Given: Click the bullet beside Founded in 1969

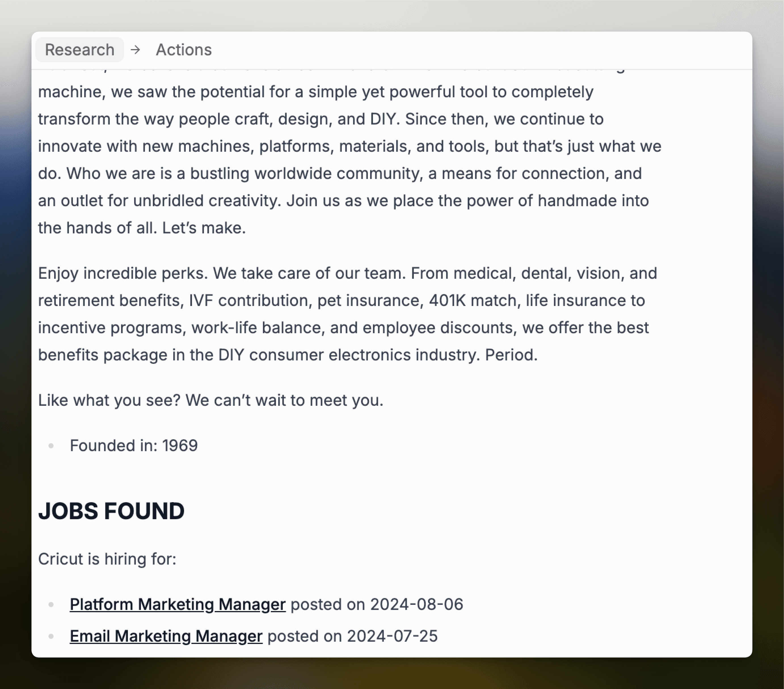Looking at the screenshot, I should coord(51,445).
